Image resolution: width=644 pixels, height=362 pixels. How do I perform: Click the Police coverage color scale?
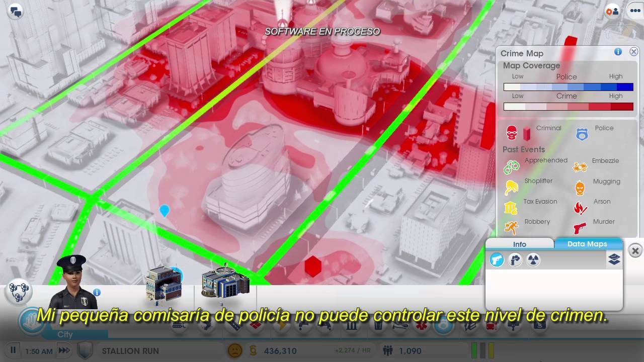click(568, 87)
